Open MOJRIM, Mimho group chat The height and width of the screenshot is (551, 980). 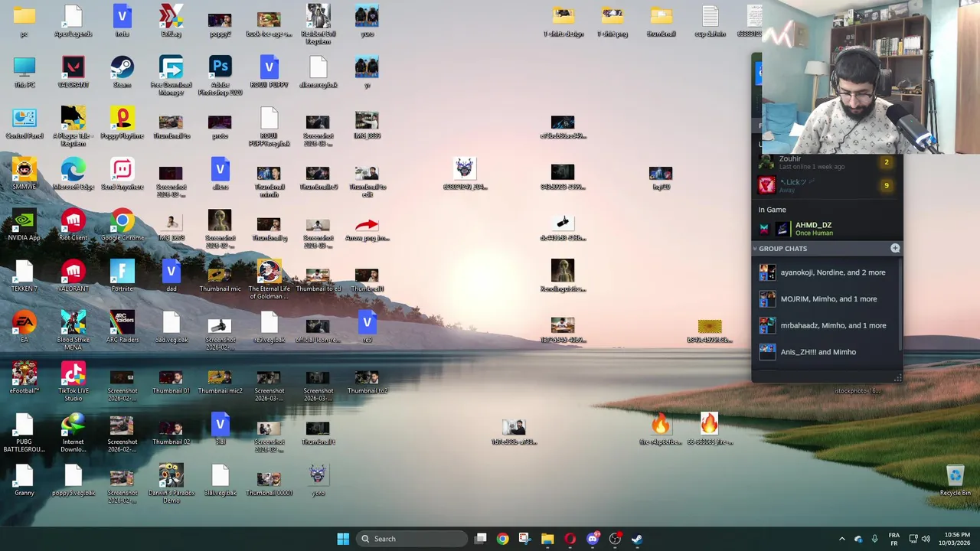point(825,299)
